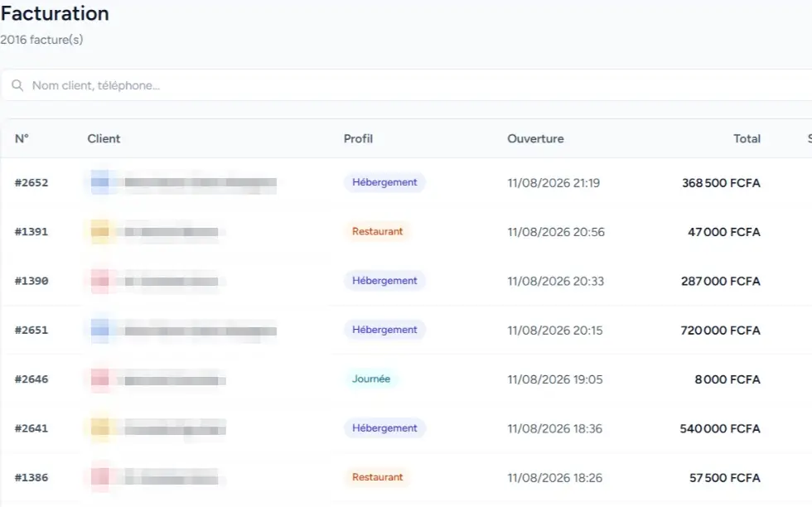Click the date 11/08/2026 20:15
812x507 pixels.
click(x=554, y=331)
